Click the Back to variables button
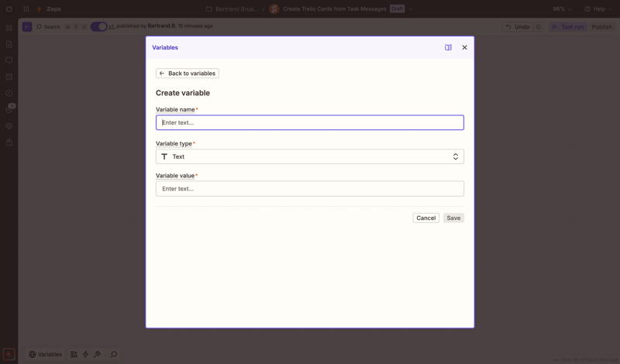Screen dimensions: 620x364 (x=188, y=73)
